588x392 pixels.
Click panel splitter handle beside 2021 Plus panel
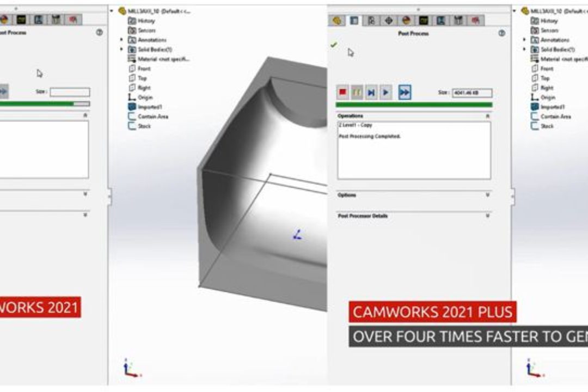(513, 197)
